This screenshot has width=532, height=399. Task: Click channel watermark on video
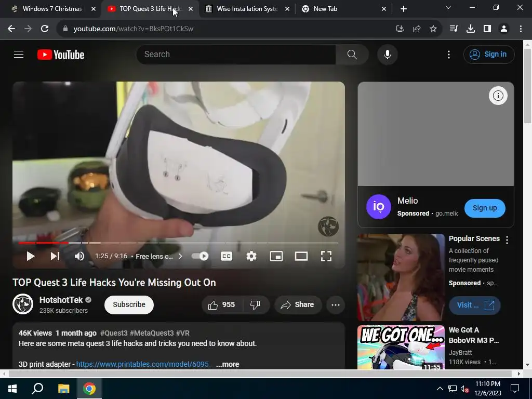tap(328, 227)
